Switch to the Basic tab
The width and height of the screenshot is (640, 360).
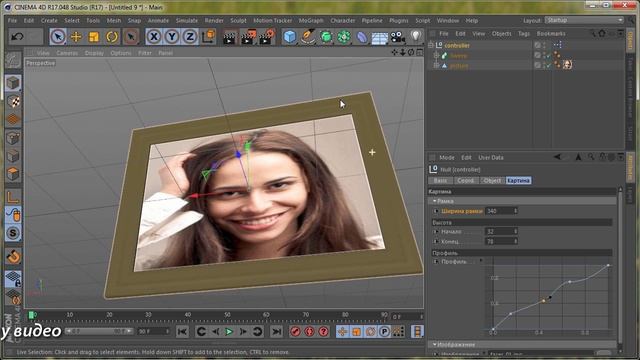(x=440, y=180)
